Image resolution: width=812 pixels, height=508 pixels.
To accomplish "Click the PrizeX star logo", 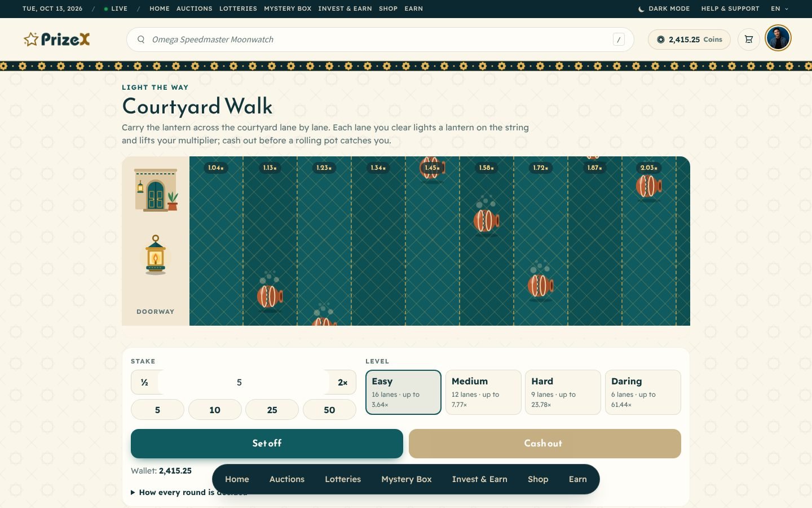I will click(x=56, y=40).
